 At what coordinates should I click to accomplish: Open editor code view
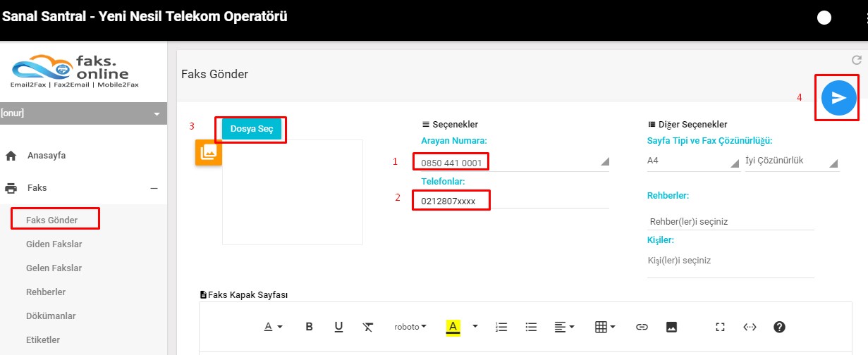click(x=750, y=327)
